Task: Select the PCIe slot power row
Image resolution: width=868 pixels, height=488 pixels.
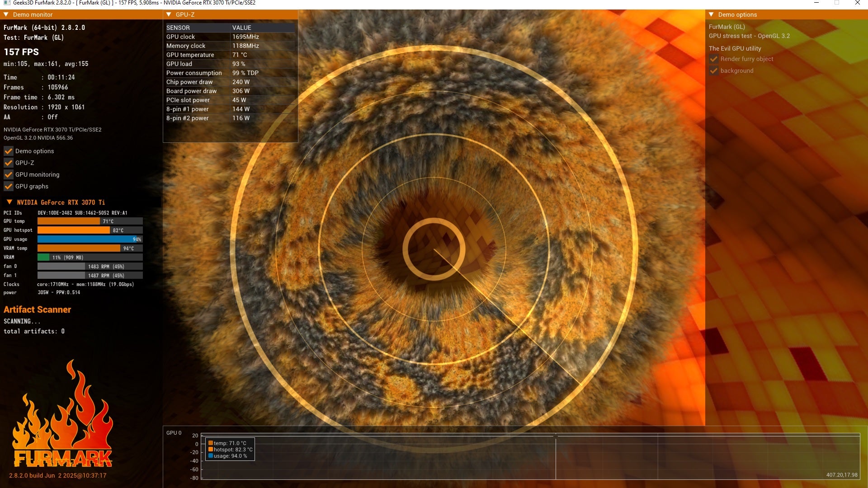Action: [x=230, y=100]
